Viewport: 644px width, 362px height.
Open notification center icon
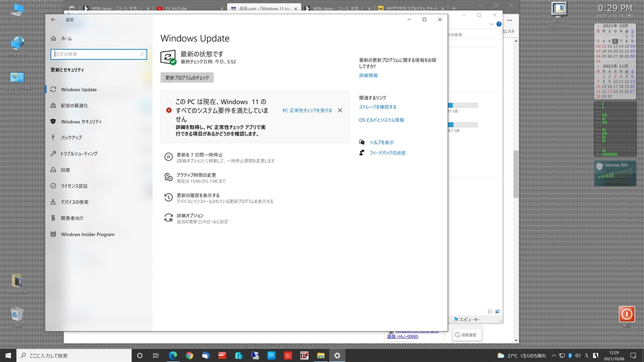coord(633,356)
